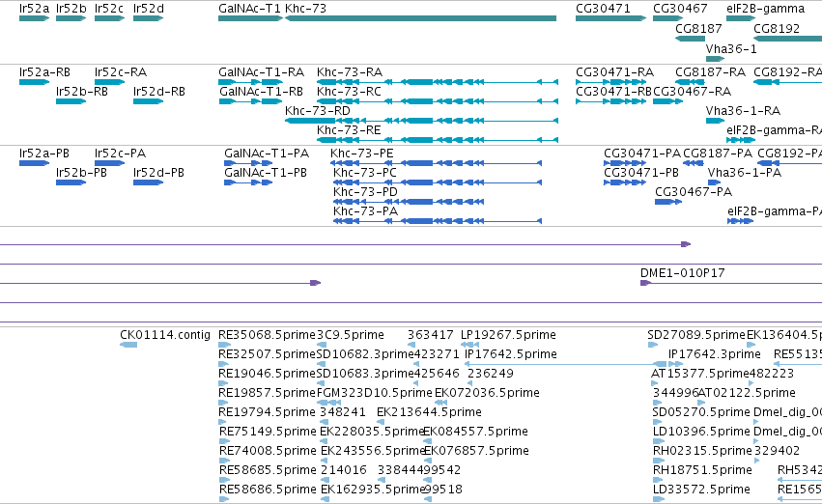
Task: Open the Vha36-1 gene label
Action: (x=731, y=48)
